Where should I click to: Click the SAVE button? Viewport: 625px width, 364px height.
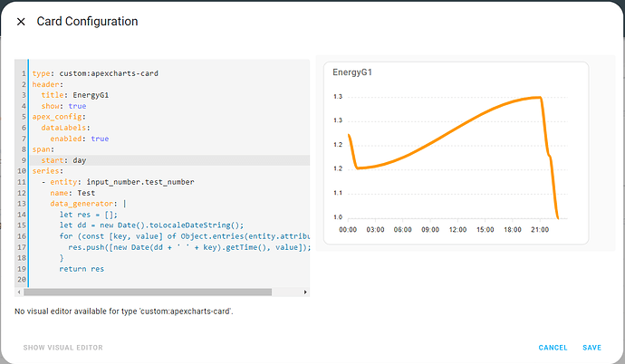click(591, 348)
